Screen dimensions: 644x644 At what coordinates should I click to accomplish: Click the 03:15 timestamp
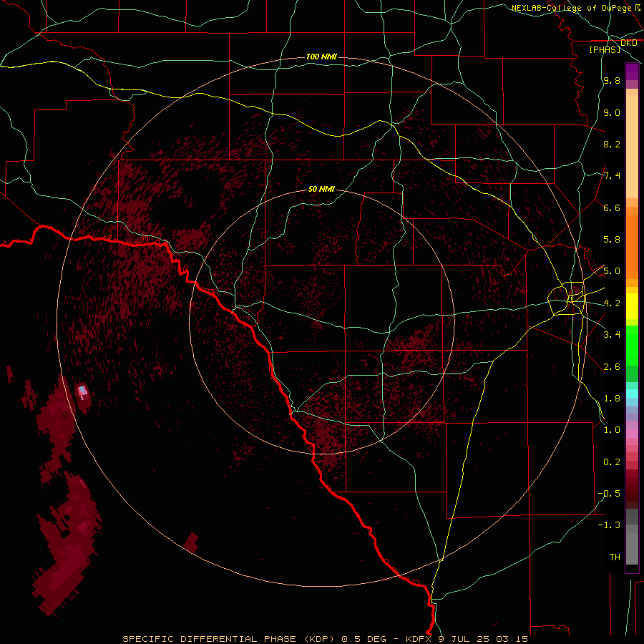click(512, 639)
